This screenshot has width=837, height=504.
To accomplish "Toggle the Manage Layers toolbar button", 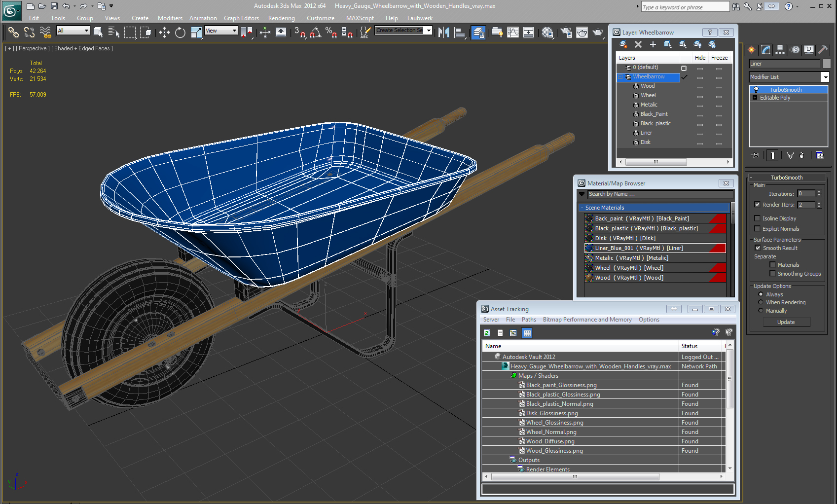I will click(478, 33).
